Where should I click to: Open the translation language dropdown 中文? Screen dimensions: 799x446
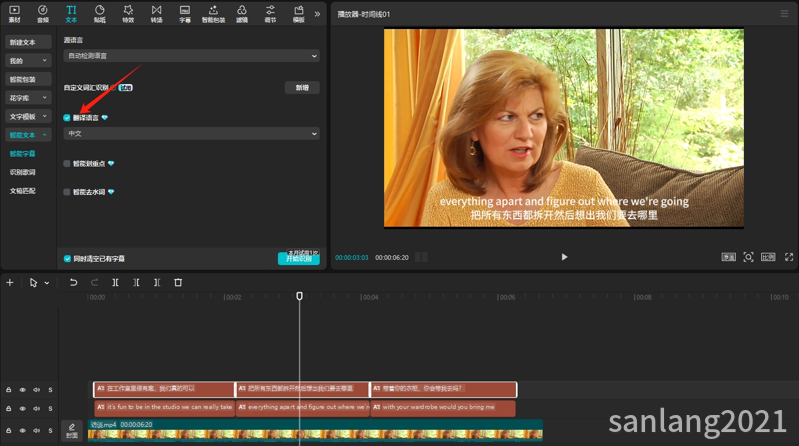click(x=192, y=134)
